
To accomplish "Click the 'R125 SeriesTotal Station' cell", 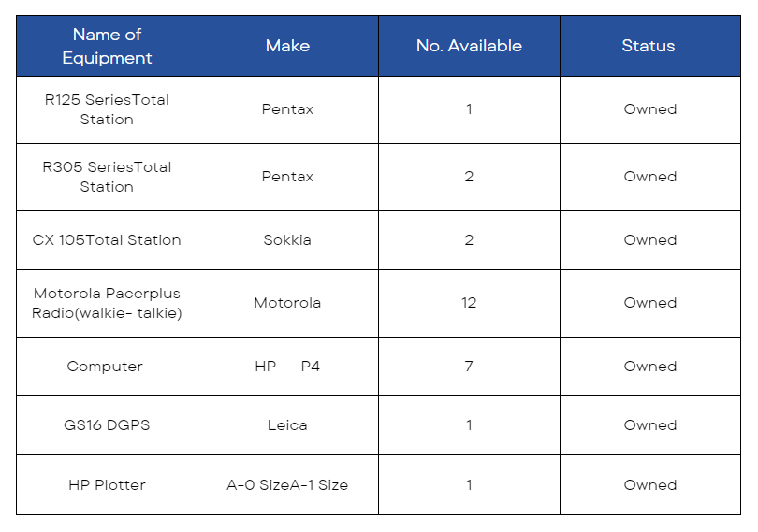I will click(107, 109).
